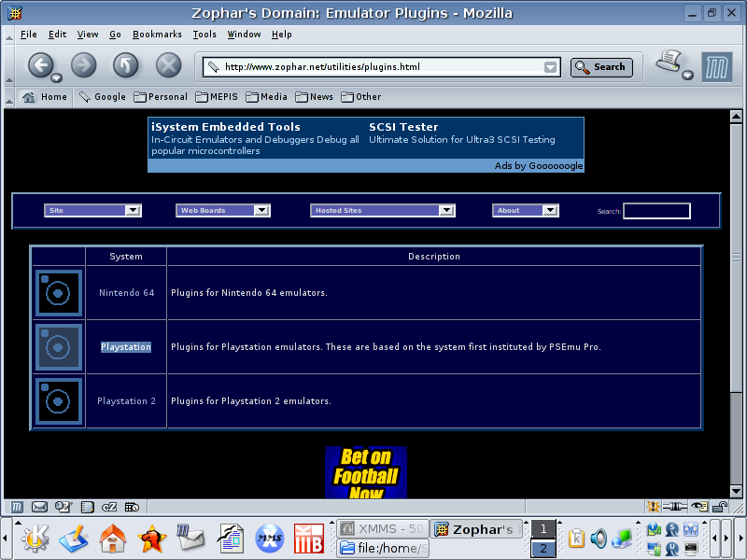Open the XMMS launcher icon in panel

(270, 538)
